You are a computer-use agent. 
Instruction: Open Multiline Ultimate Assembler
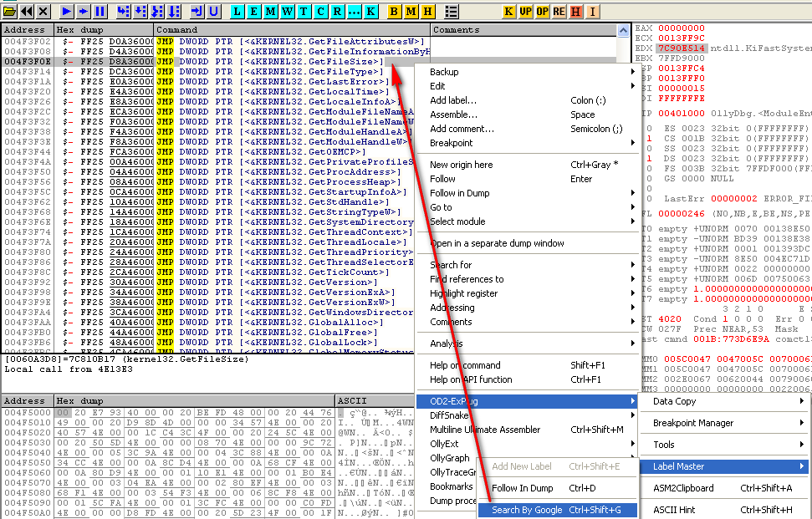click(527, 430)
